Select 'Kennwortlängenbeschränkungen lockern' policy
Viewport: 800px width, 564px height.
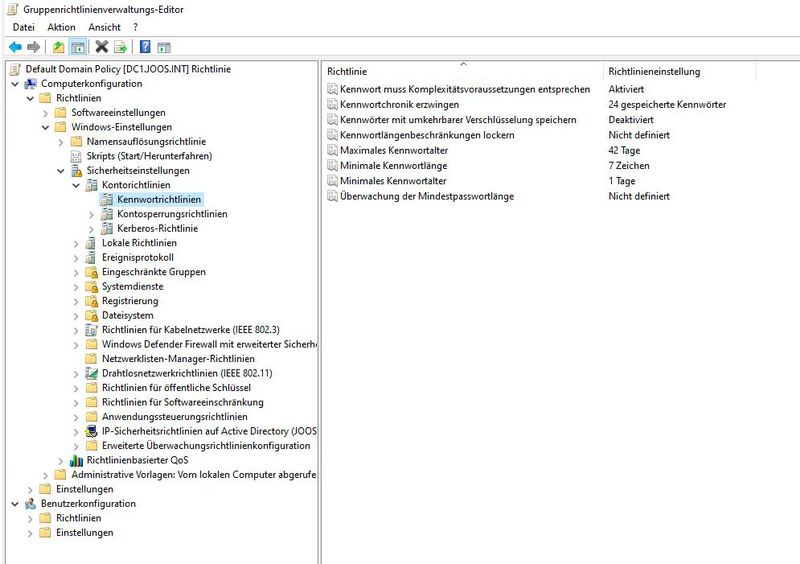427,135
